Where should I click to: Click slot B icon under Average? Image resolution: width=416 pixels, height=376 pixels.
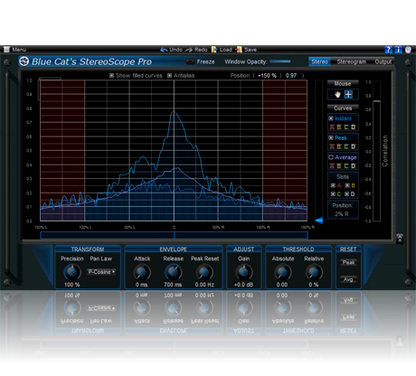(339, 166)
